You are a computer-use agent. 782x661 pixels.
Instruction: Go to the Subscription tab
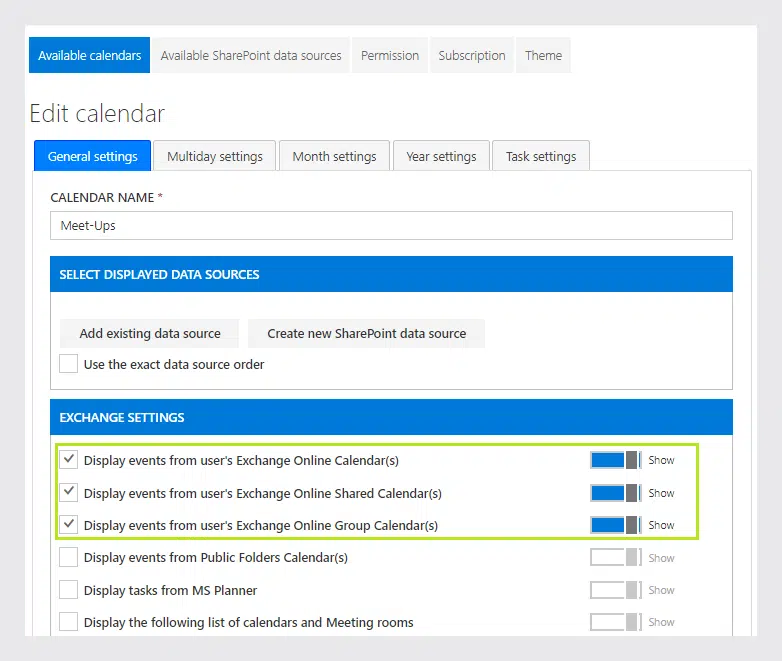[472, 55]
